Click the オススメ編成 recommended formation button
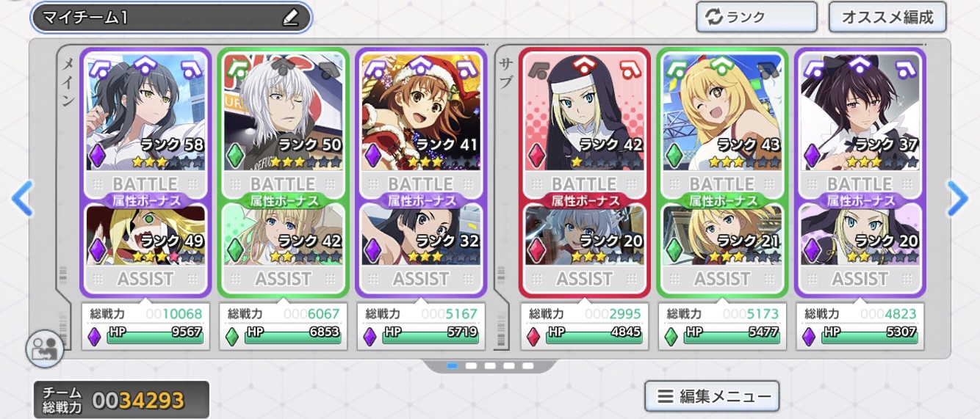The height and width of the screenshot is (419, 980). (x=887, y=18)
